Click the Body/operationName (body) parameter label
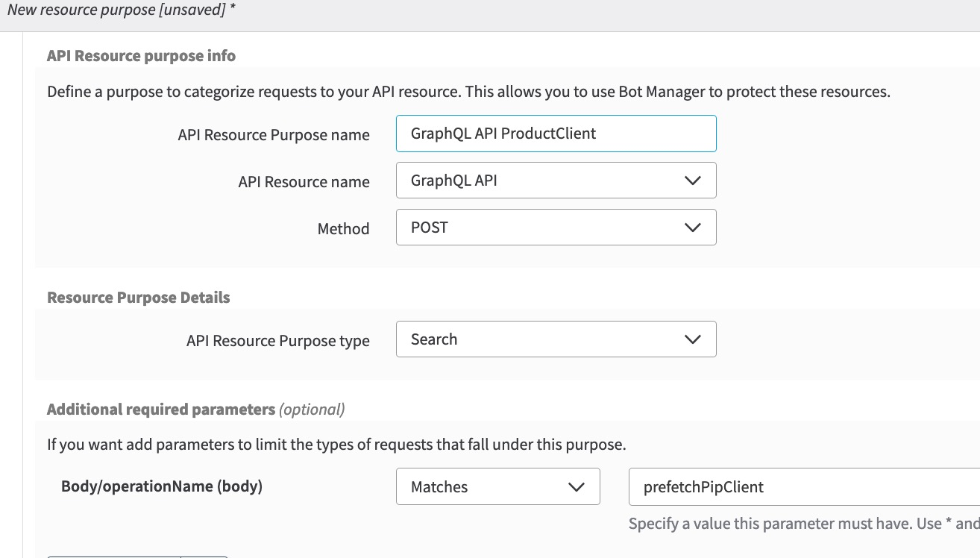Screen dimensions: 980x558 tap(162, 487)
